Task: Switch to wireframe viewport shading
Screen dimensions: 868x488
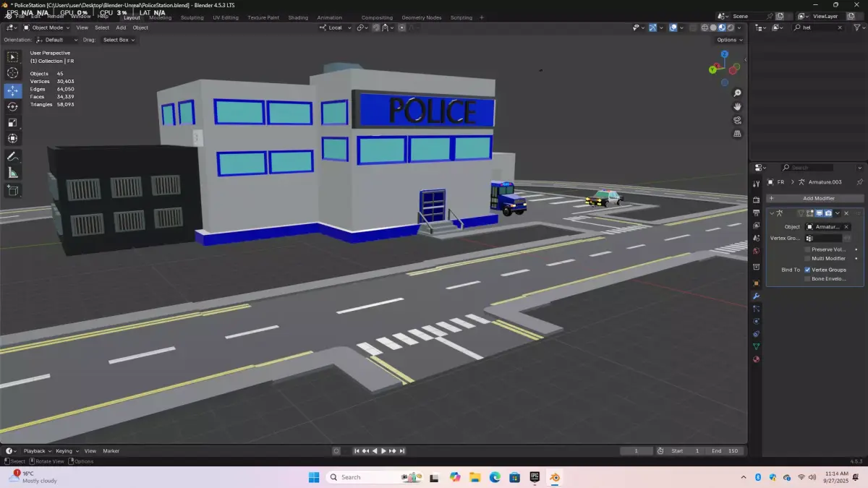Action: tap(705, 27)
